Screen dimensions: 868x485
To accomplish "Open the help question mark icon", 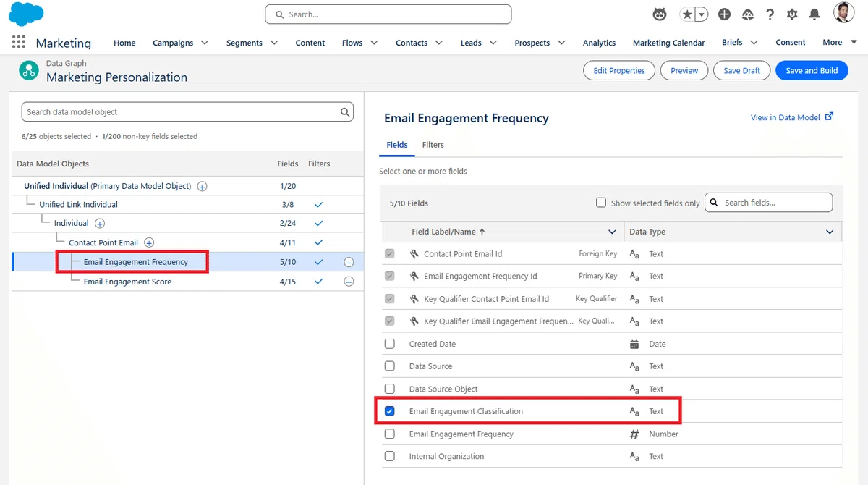I will click(x=770, y=14).
